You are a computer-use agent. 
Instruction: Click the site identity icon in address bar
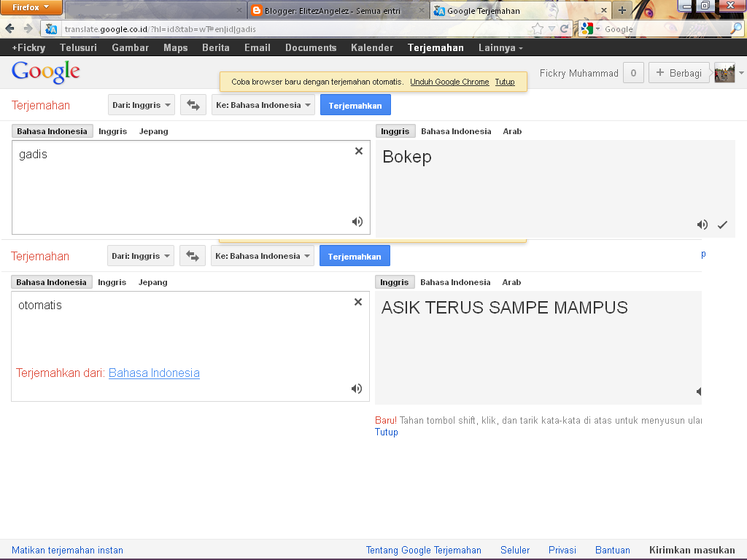(x=52, y=29)
